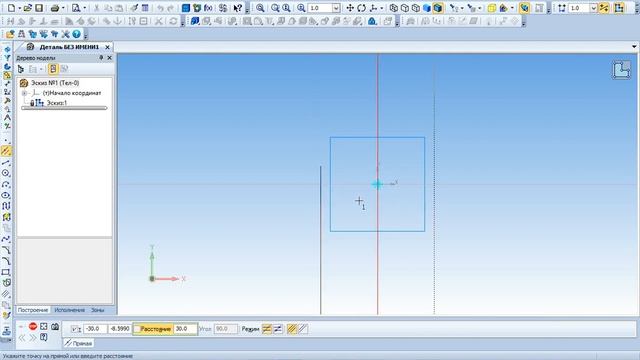
Task: Open the second 1.0 scale dropdown
Action: (x=594, y=8)
